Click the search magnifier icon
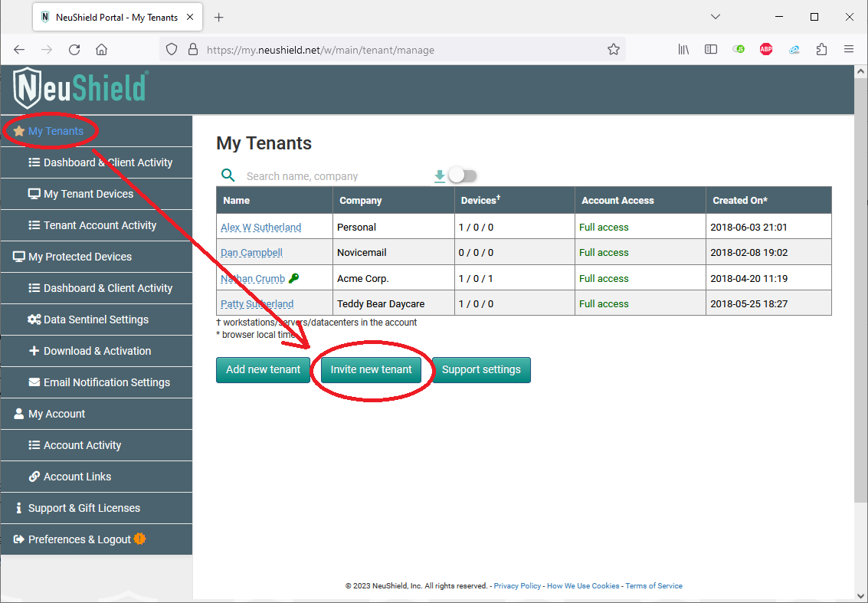The width and height of the screenshot is (868, 603). tap(228, 175)
